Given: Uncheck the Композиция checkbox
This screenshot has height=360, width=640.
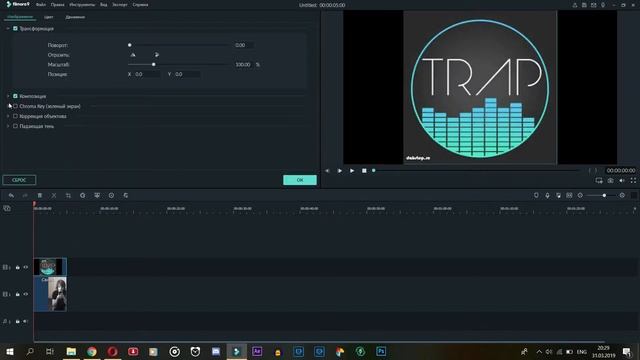Looking at the screenshot, I should point(15,96).
